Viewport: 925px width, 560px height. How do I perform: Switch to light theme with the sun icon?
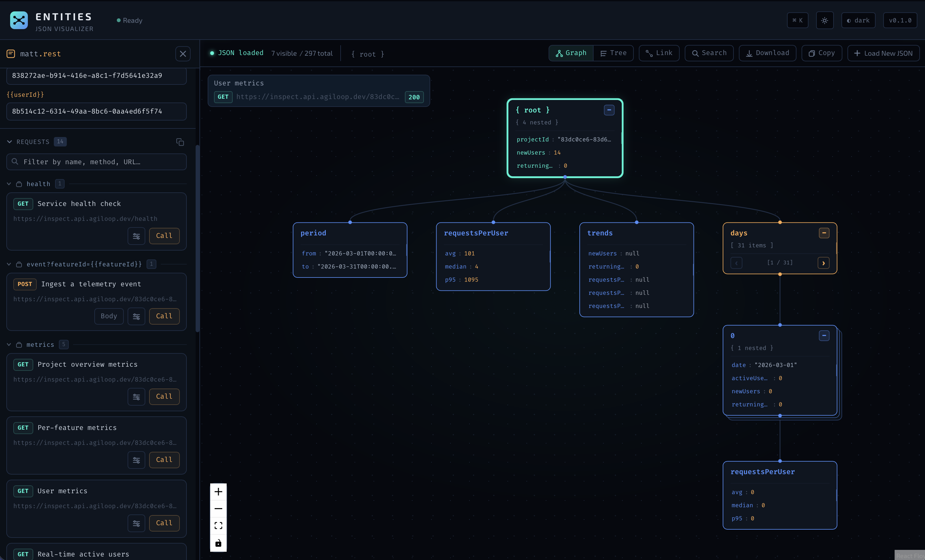point(824,20)
